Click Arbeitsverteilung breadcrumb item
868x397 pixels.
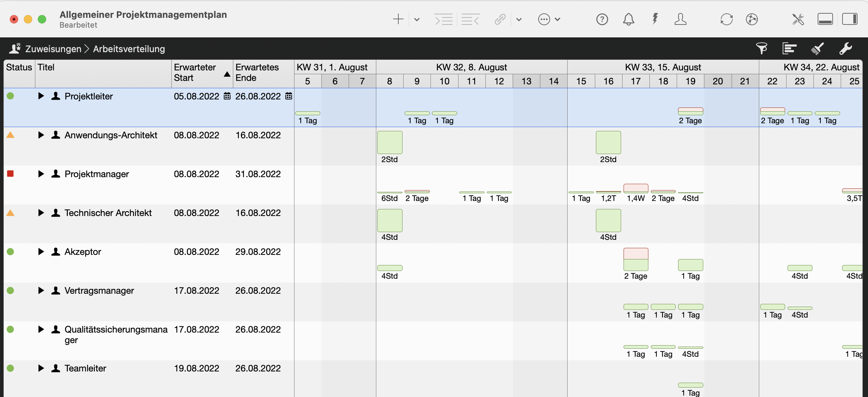pyautogui.click(x=129, y=49)
